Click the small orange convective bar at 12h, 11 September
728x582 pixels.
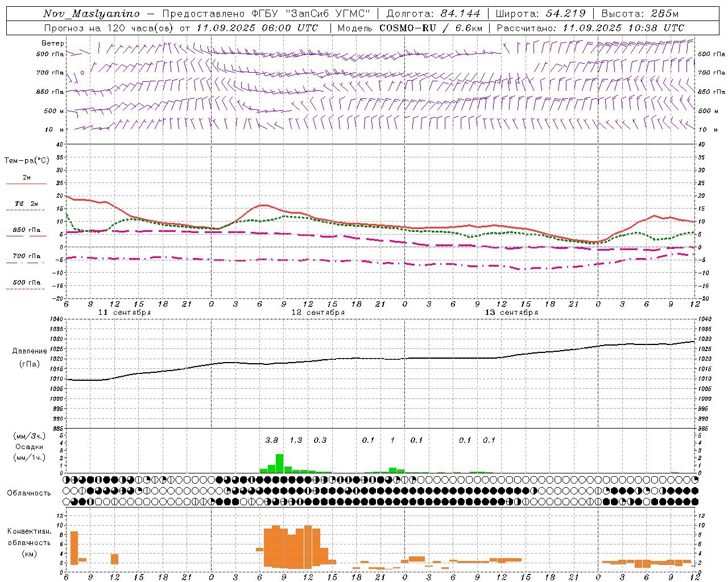coord(114,559)
